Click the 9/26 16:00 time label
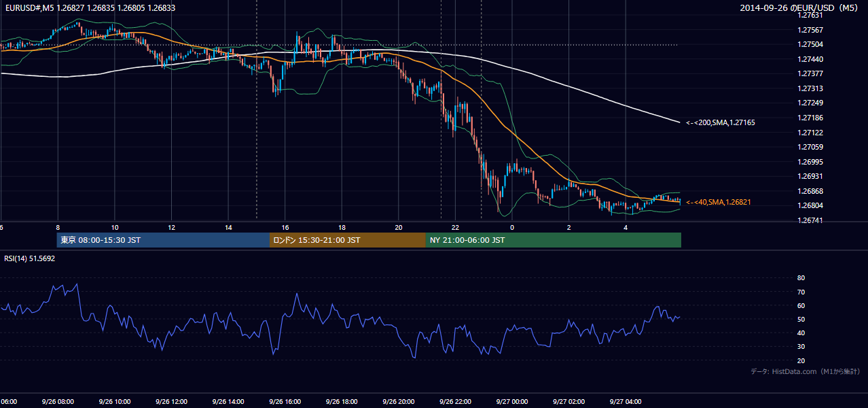Viewport: 868px width, 408px height. pos(285,401)
